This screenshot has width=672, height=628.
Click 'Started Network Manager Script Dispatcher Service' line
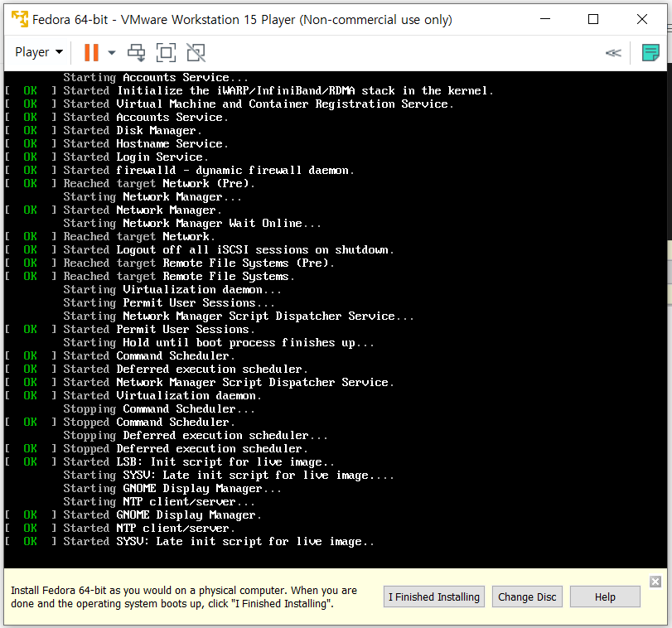point(200,383)
